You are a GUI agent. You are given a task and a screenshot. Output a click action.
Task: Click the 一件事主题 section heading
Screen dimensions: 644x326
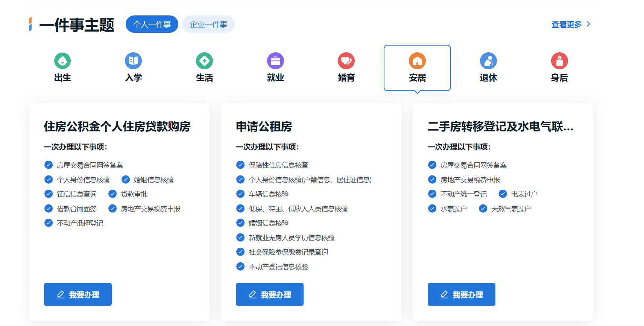[x=77, y=25]
